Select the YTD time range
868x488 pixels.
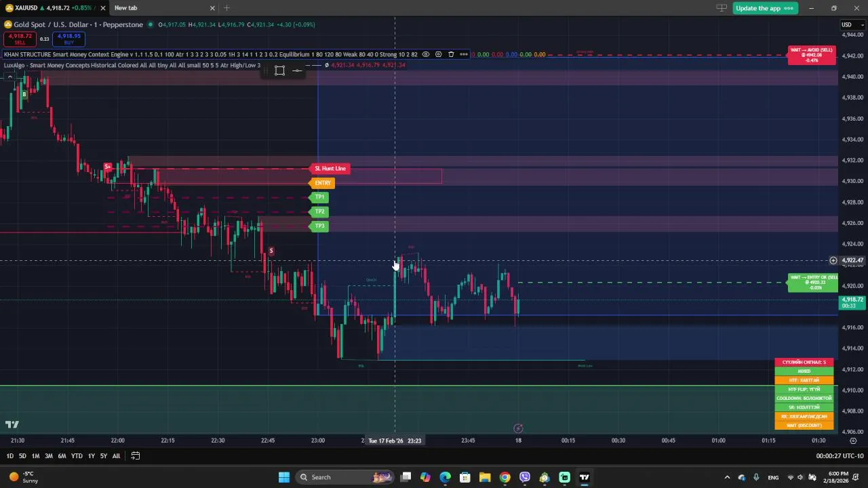click(77, 456)
